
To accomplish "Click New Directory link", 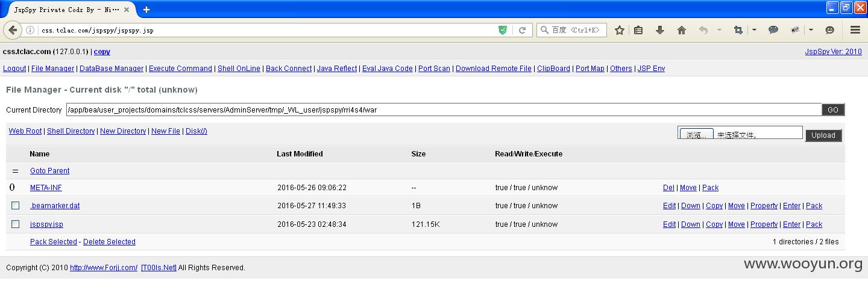I will (x=123, y=131).
